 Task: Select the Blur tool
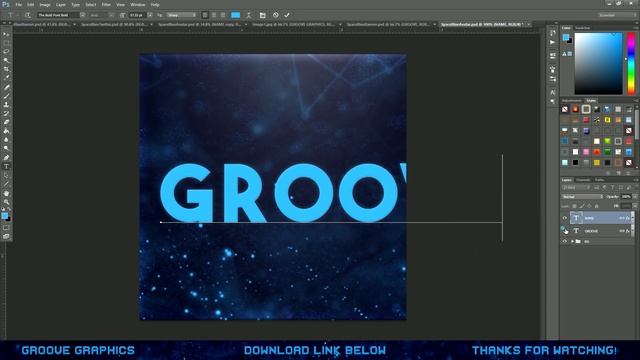6,140
